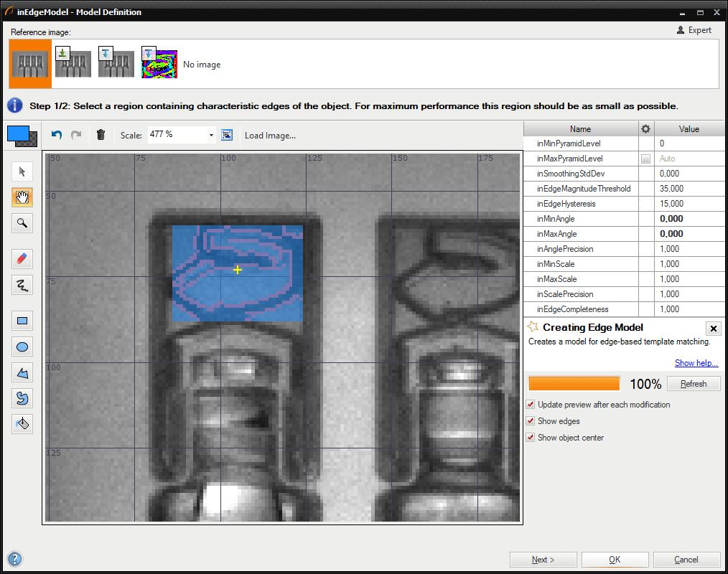Select the ellipse region tool
Screen dimensions: 728x574
point(22,347)
